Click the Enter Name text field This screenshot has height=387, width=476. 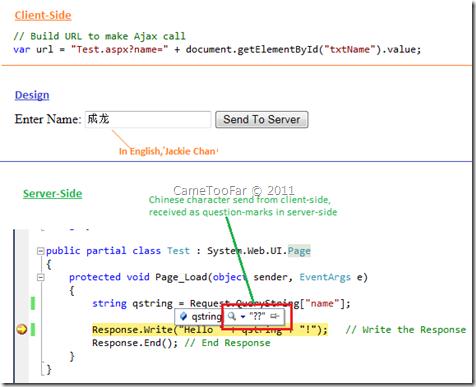pos(148,119)
